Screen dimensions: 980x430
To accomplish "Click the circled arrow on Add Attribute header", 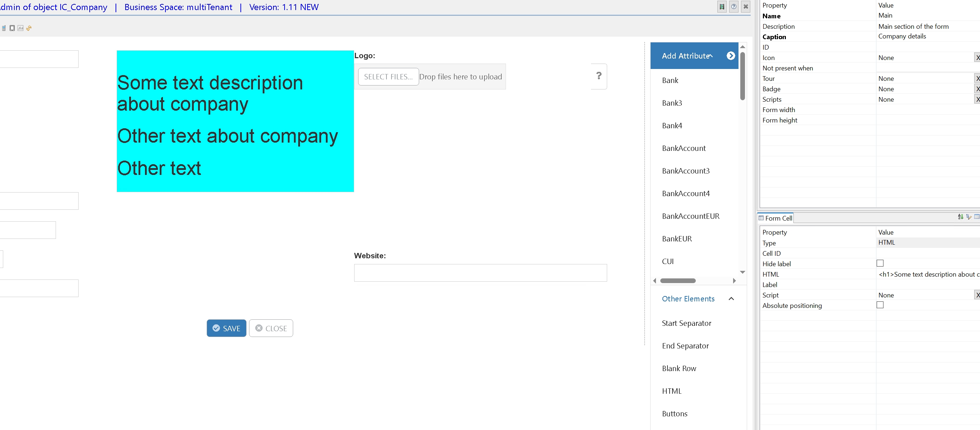I will (731, 56).
